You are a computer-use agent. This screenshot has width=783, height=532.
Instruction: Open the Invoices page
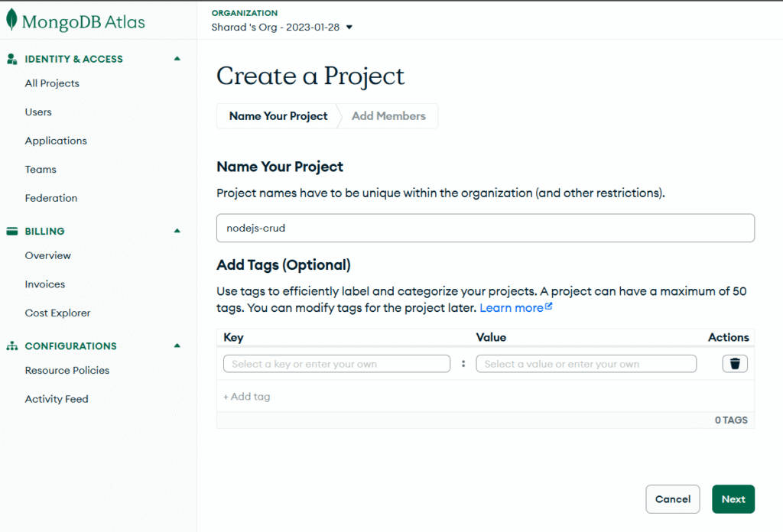[x=44, y=284]
